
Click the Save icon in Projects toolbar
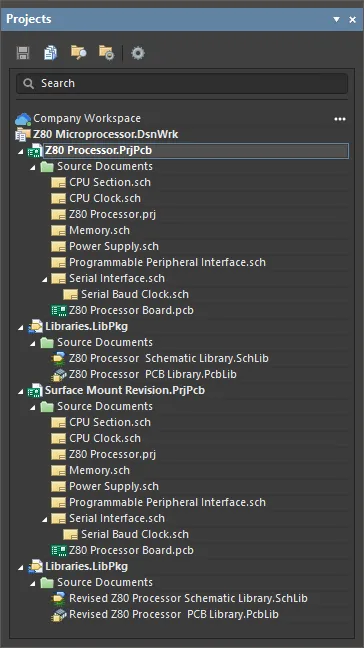pos(23,53)
